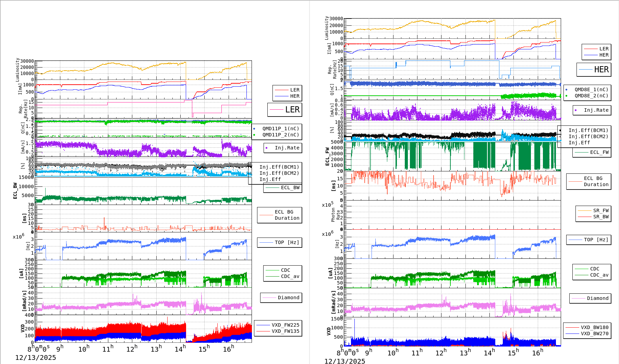This screenshot has height=364, width=619.
Task: Expand the TOP [Hz] legend box
Action: coord(279,242)
